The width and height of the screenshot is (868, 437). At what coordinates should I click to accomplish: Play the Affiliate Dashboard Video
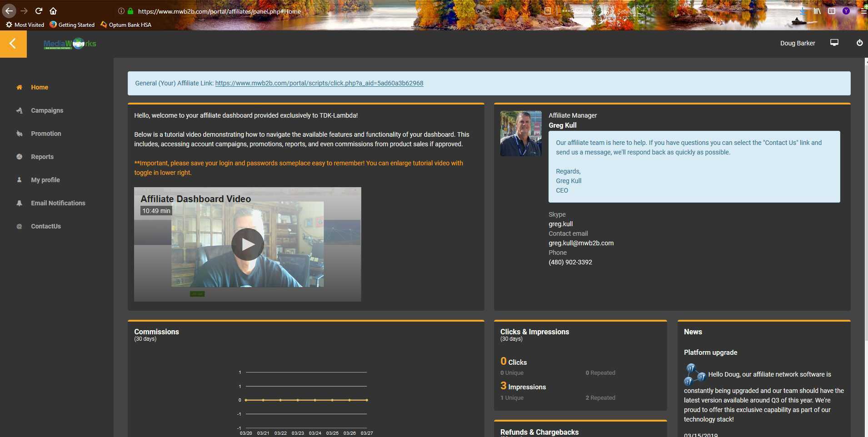click(x=248, y=244)
